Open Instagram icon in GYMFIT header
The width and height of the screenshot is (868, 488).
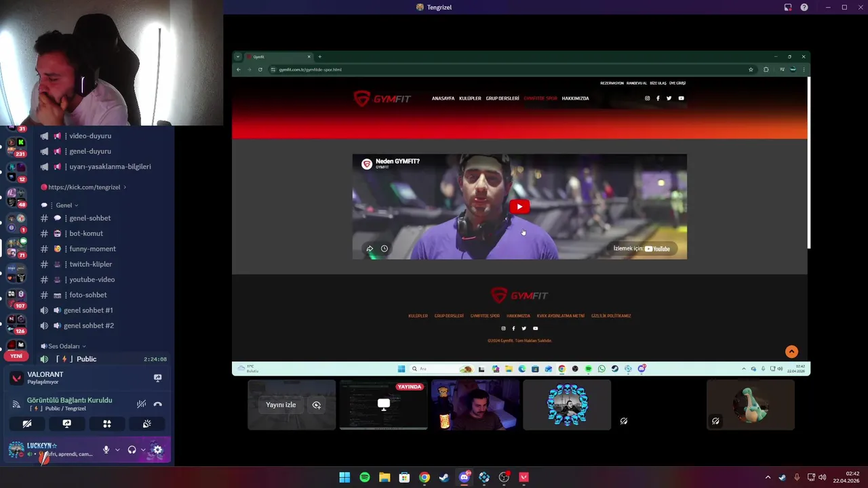point(647,98)
